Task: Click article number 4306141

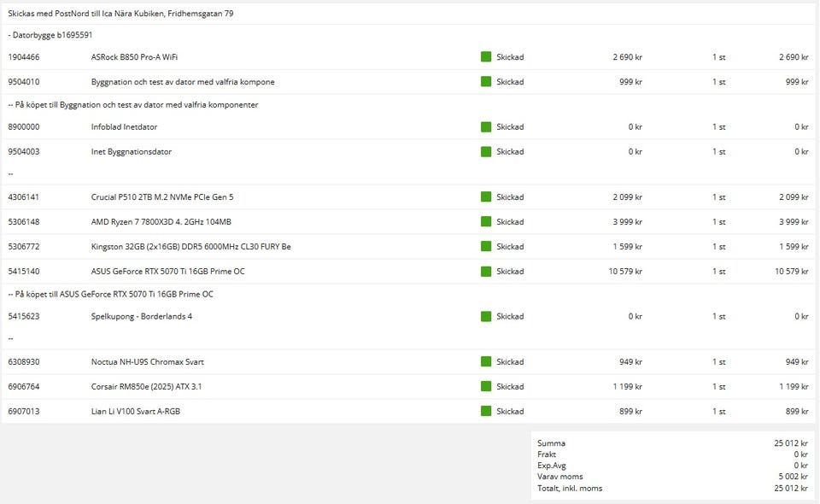Action: tap(24, 197)
